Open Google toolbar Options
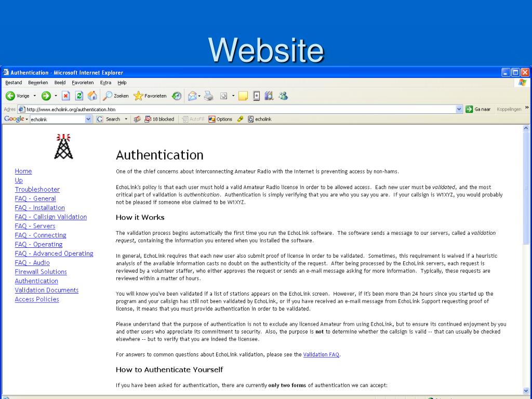Viewport: 532px width, 399px height. pyautogui.click(x=220, y=119)
